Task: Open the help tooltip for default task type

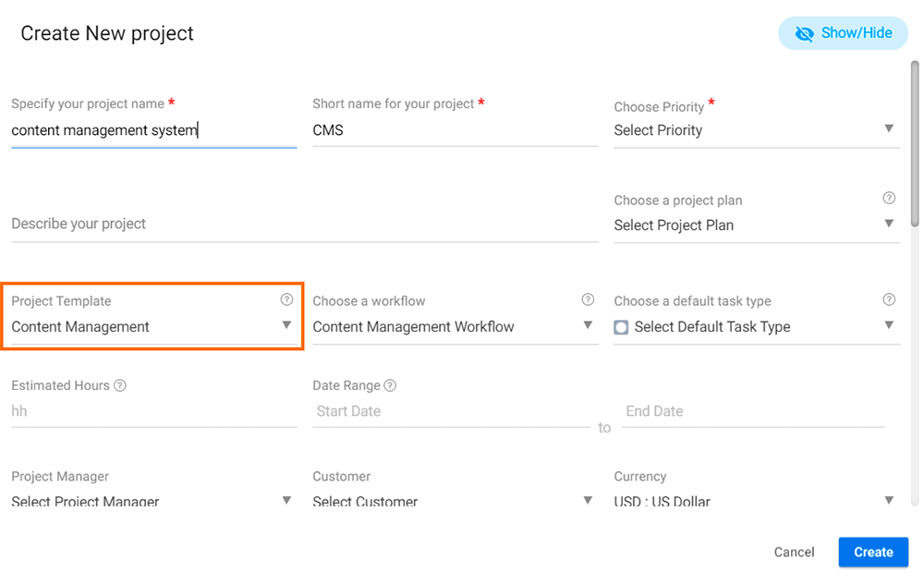Action: pyautogui.click(x=889, y=299)
